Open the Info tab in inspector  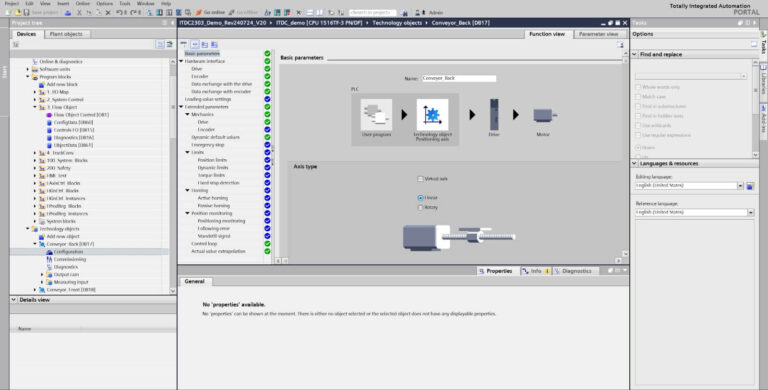(536, 271)
